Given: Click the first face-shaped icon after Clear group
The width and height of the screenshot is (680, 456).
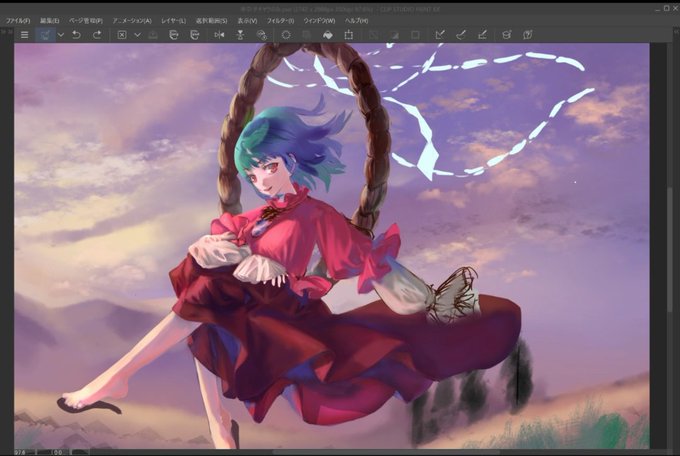Looking at the screenshot, I should pyautogui.click(x=174, y=35).
